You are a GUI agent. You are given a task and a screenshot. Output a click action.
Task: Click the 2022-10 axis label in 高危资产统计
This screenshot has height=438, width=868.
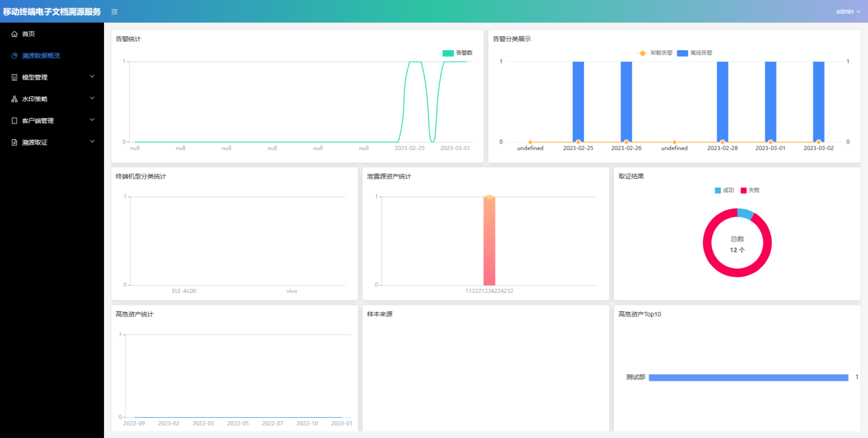(307, 423)
